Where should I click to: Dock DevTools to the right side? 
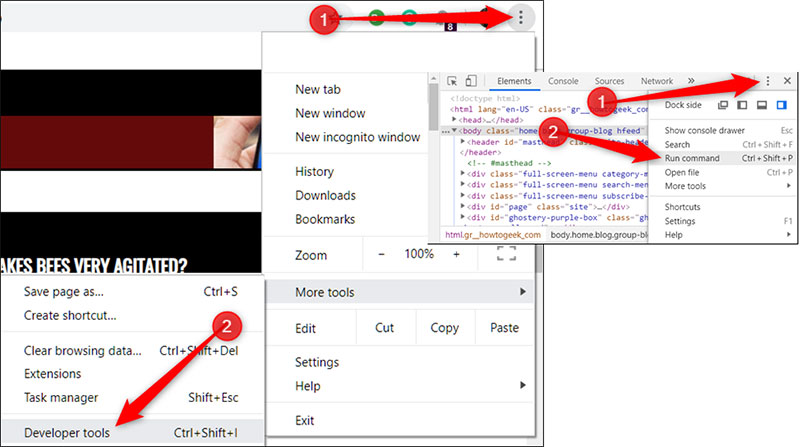click(x=782, y=105)
